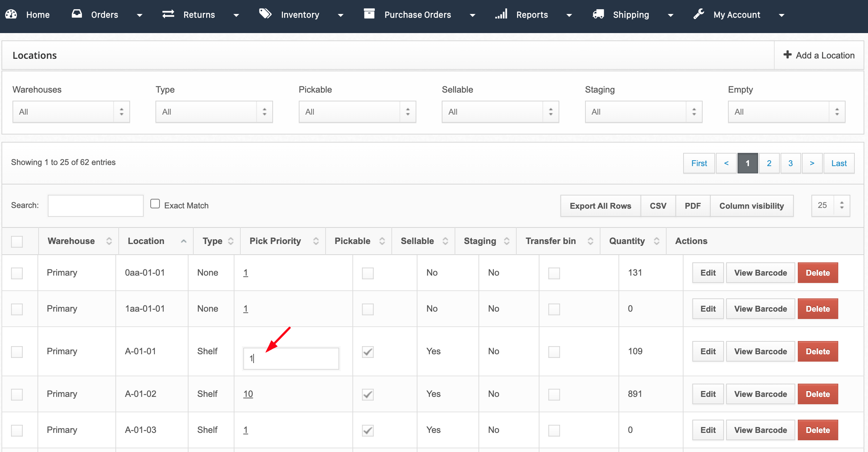Open the Warehouses filter dropdown
This screenshot has height=452, width=868.
[x=71, y=112]
